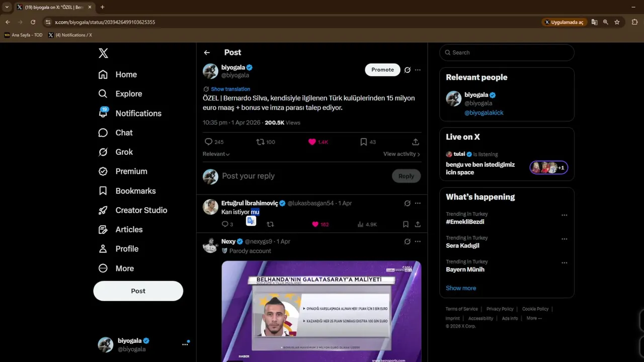Click the Reply button
644x362 pixels.
(x=406, y=176)
